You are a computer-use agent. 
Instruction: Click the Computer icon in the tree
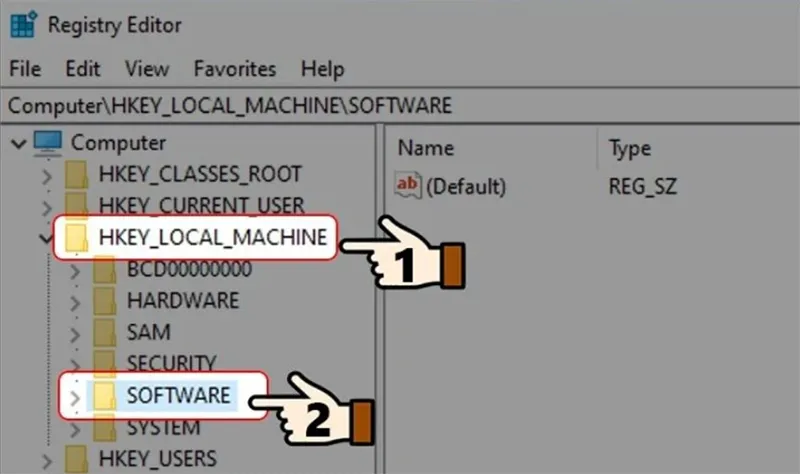[x=48, y=143]
